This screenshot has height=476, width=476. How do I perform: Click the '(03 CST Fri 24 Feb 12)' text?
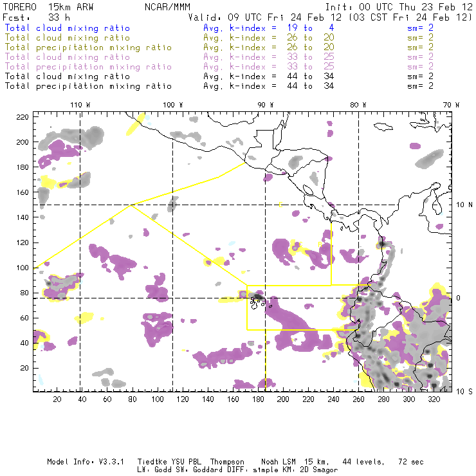410,17
